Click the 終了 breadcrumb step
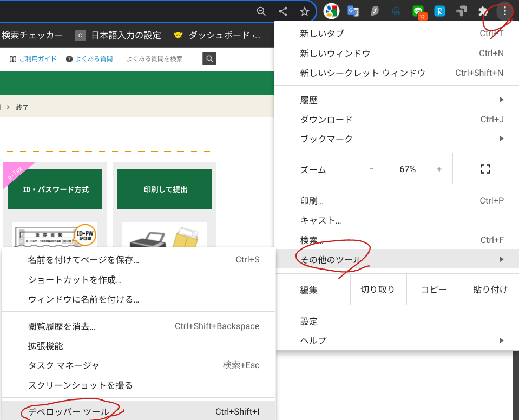The image size is (519, 420). tap(22, 107)
